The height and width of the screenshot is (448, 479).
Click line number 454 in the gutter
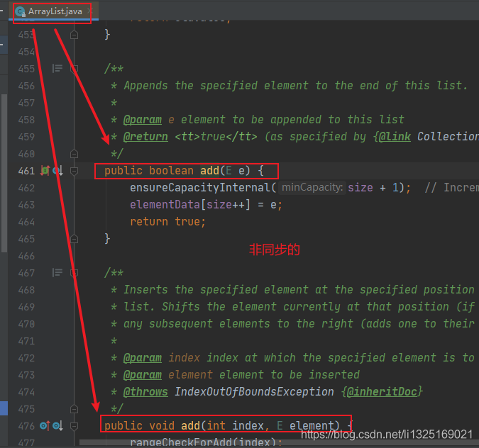[26, 52]
